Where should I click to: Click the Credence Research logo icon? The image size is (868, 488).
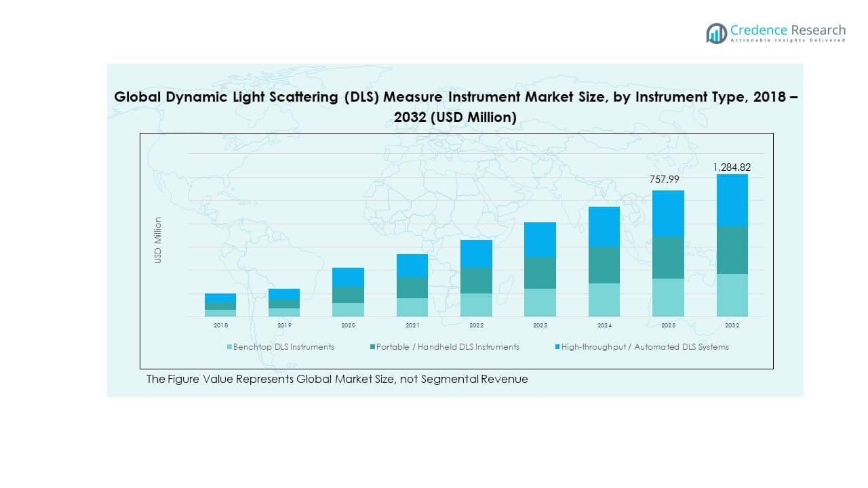[x=716, y=33]
